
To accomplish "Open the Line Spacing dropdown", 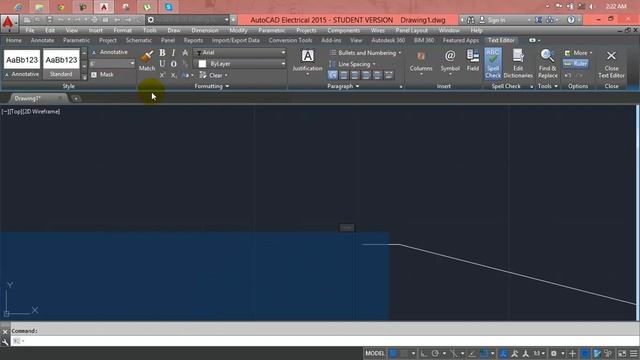I will click(x=353, y=64).
